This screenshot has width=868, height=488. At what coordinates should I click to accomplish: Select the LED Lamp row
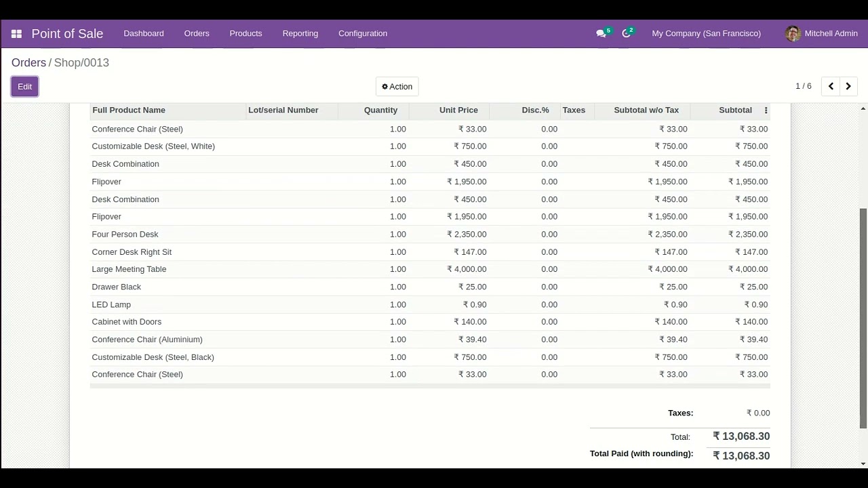430,304
